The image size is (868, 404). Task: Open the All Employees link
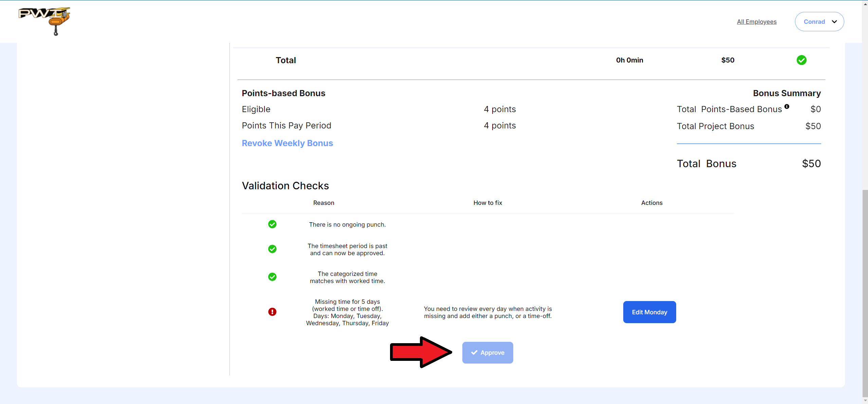pyautogui.click(x=756, y=22)
